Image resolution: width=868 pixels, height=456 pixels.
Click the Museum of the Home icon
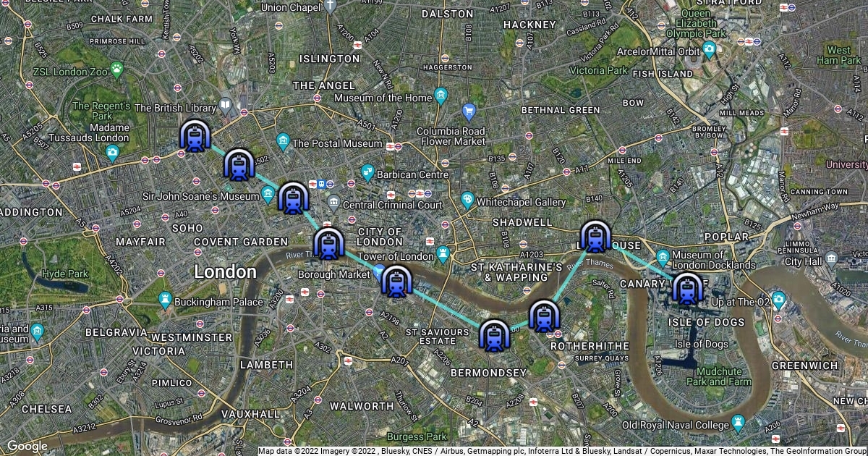pos(441,96)
